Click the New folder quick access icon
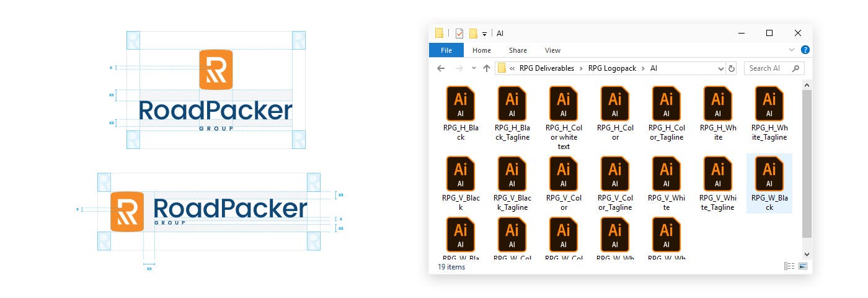Screen dimensions: 868x298 473,34
